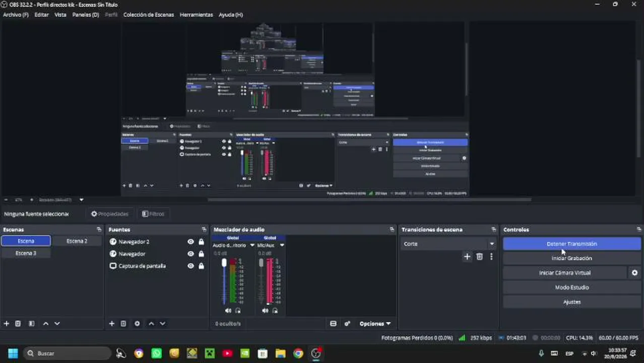Open the Ayuda menu
Screen dimensions: 644x363
click(231, 15)
